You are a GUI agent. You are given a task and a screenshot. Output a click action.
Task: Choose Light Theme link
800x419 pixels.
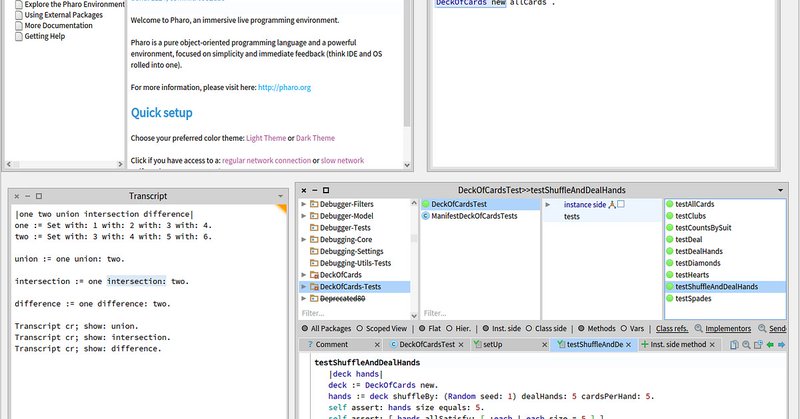point(266,138)
